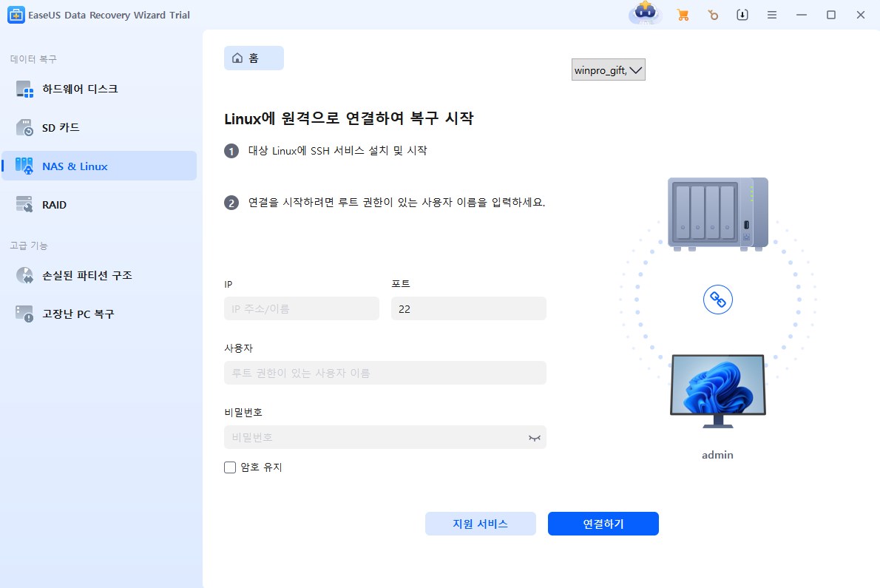Enable the 암호 유지 checkbox
This screenshot has width=880, height=588.
coord(231,467)
